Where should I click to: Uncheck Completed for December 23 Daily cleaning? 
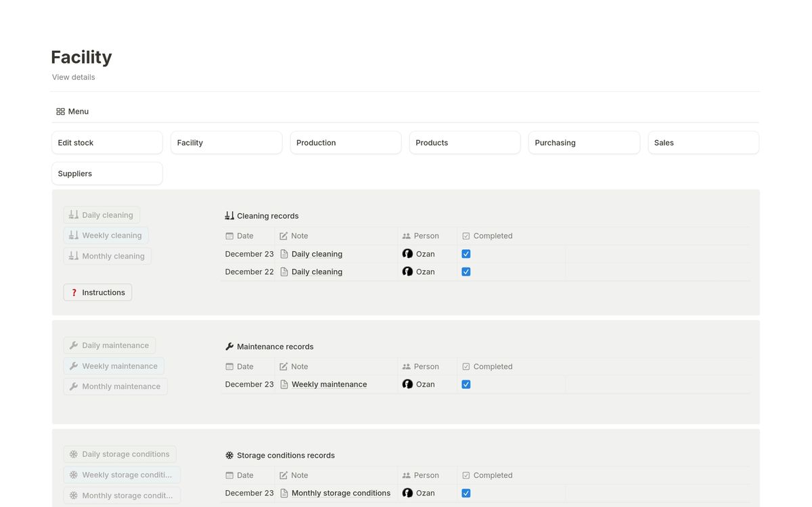click(x=466, y=254)
